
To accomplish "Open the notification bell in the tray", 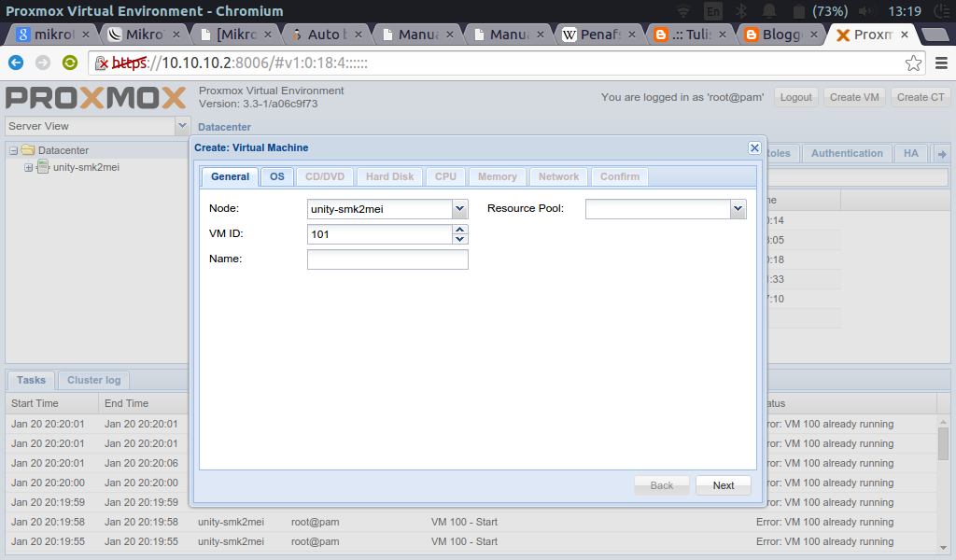I will pyautogui.click(x=769, y=11).
